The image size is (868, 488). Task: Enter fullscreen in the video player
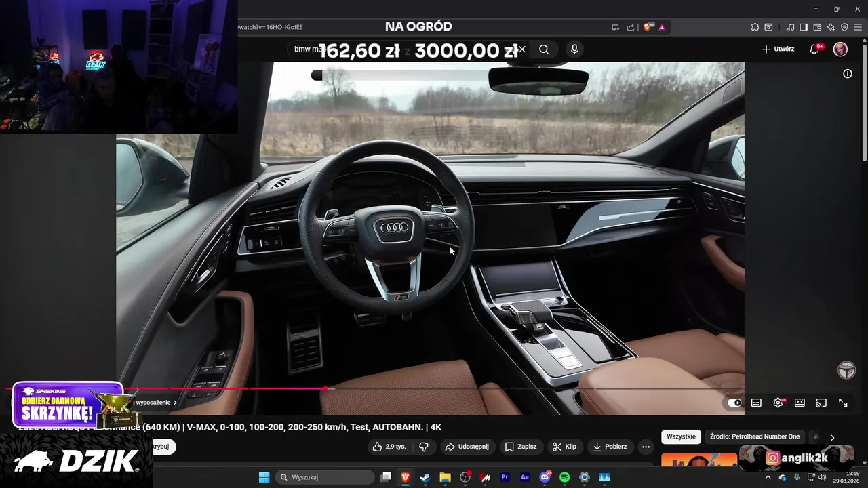843,403
